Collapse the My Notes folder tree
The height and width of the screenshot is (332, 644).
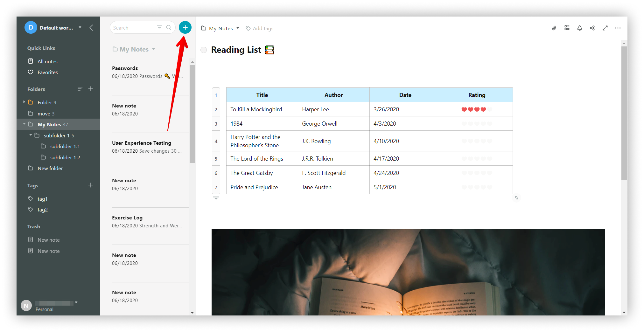(24, 124)
